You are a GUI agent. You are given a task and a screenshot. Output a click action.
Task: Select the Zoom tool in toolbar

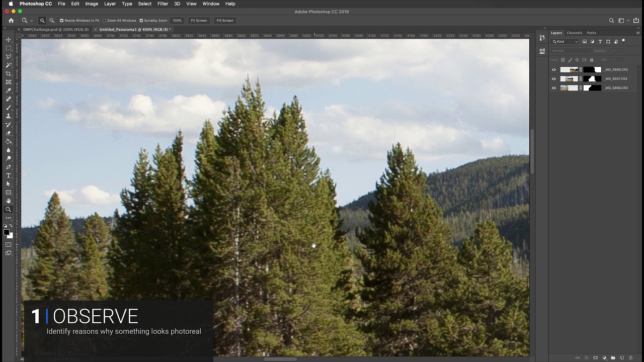click(x=9, y=210)
